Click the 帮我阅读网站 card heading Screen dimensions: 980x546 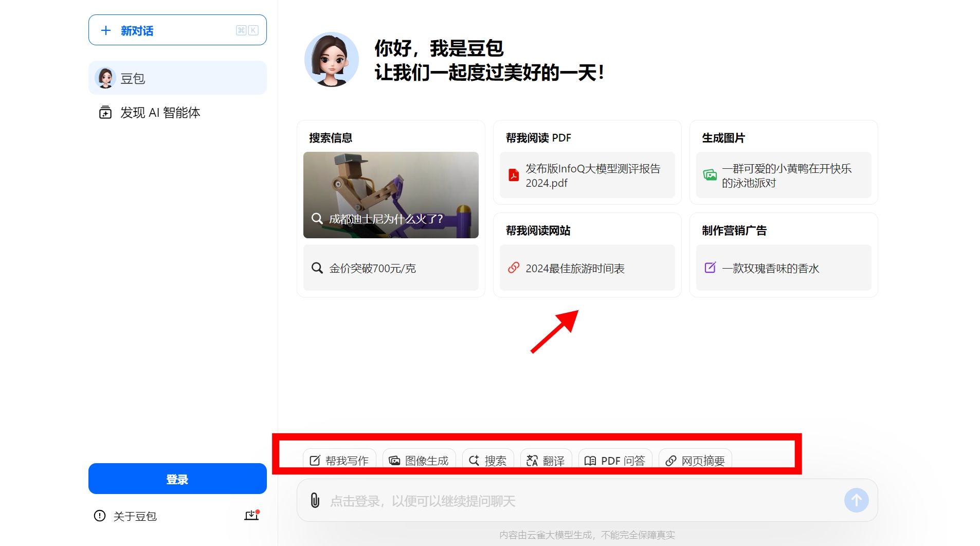pos(538,231)
